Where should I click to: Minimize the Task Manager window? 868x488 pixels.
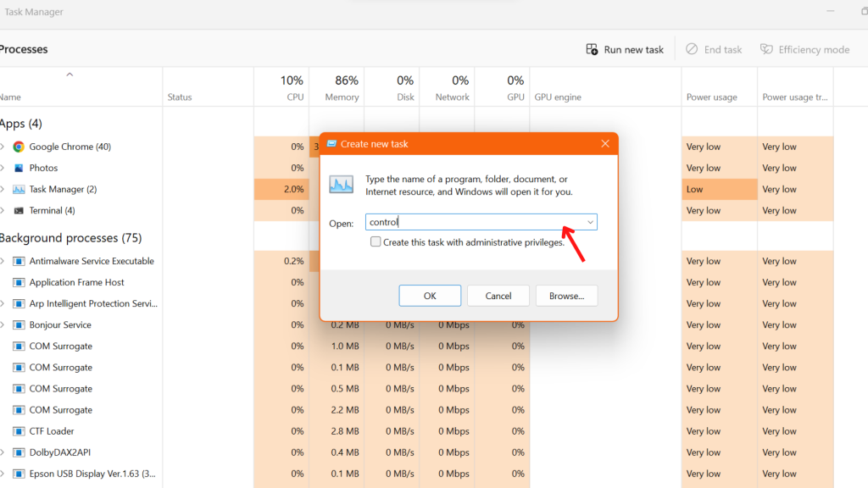pyautogui.click(x=831, y=11)
